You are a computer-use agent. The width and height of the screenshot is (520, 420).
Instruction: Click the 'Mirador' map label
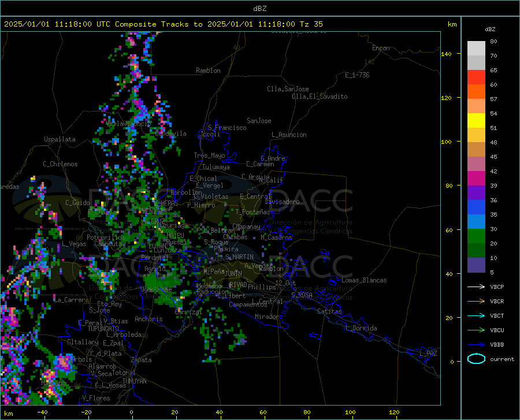click(266, 317)
